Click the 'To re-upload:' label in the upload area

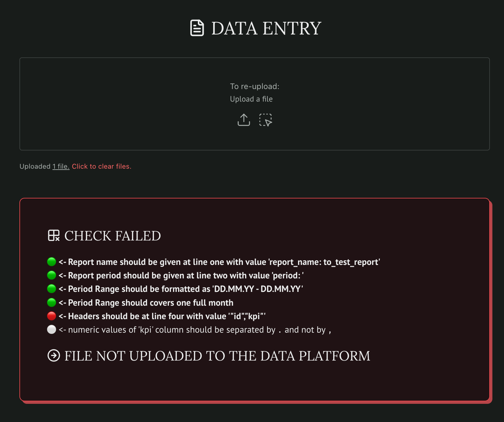[255, 87]
